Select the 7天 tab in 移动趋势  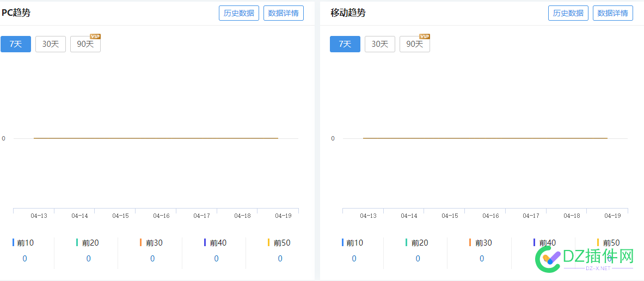tap(345, 44)
